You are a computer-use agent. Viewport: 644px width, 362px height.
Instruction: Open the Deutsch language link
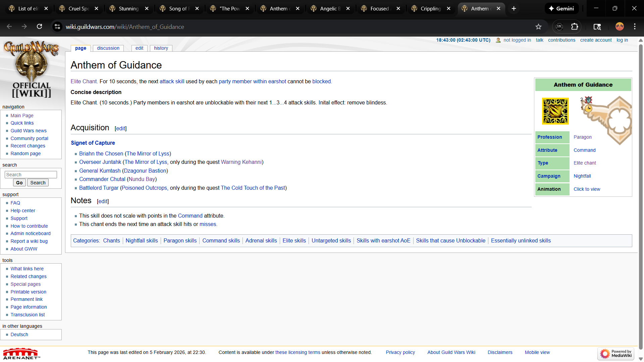(x=19, y=334)
